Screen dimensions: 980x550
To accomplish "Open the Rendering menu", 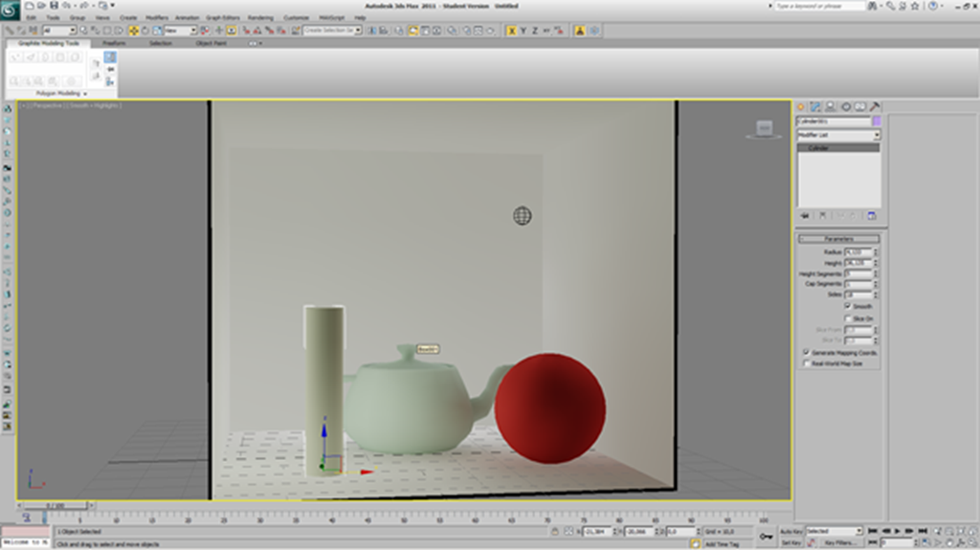I will click(x=260, y=17).
